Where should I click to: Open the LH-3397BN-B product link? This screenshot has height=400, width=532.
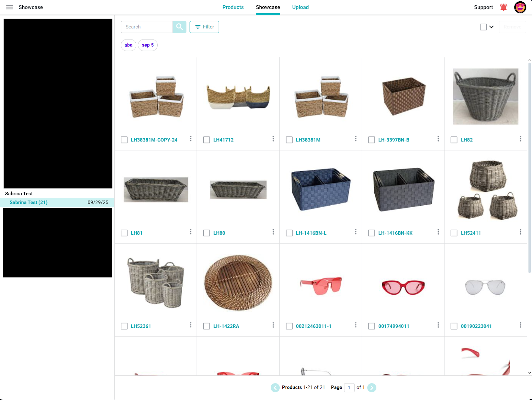pyautogui.click(x=394, y=140)
